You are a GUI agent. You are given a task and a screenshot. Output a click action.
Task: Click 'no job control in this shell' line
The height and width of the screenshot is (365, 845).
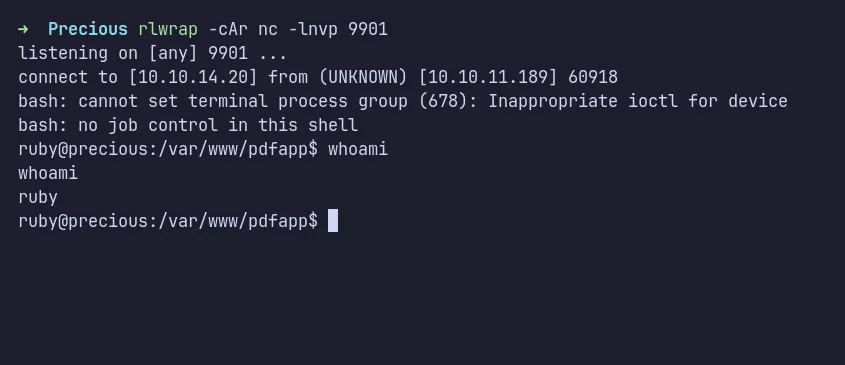pos(218,125)
